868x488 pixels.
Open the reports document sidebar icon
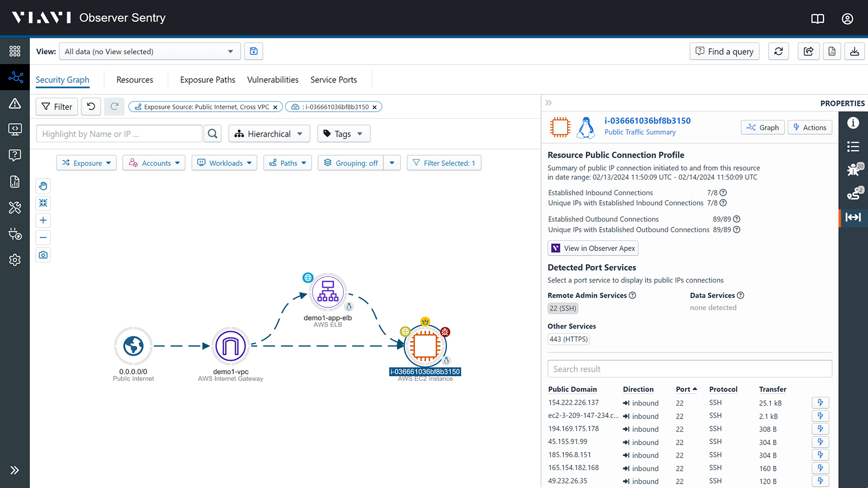click(x=15, y=182)
